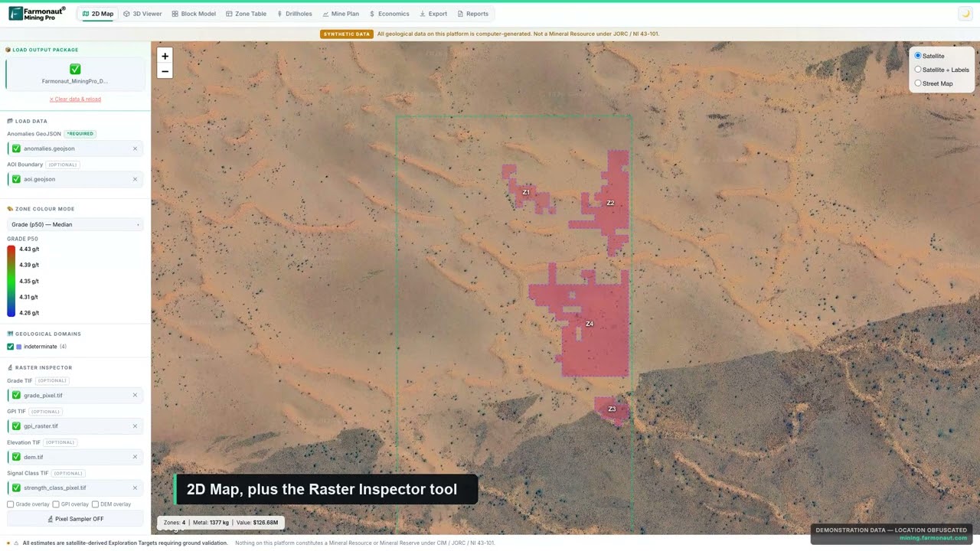Click the Geological Domains section icon
The height and width of the screenshot is (551, 980).
tap(10, 334)
